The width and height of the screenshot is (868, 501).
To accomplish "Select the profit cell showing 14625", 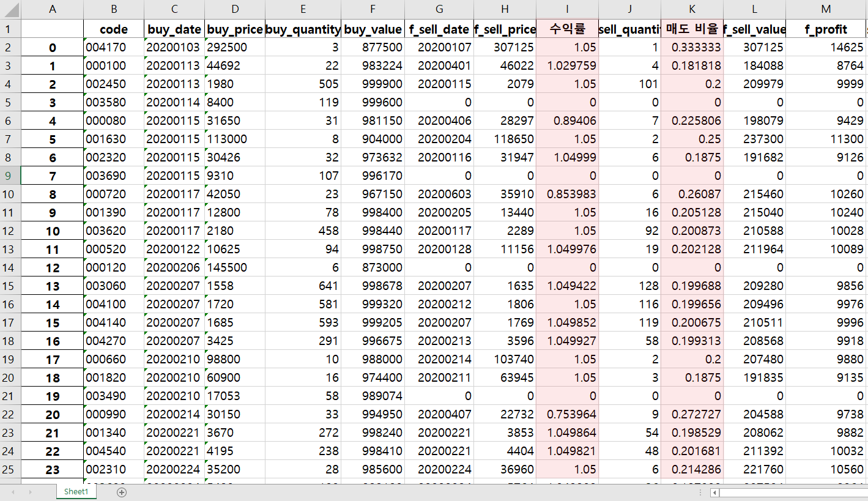I will 826,47.
